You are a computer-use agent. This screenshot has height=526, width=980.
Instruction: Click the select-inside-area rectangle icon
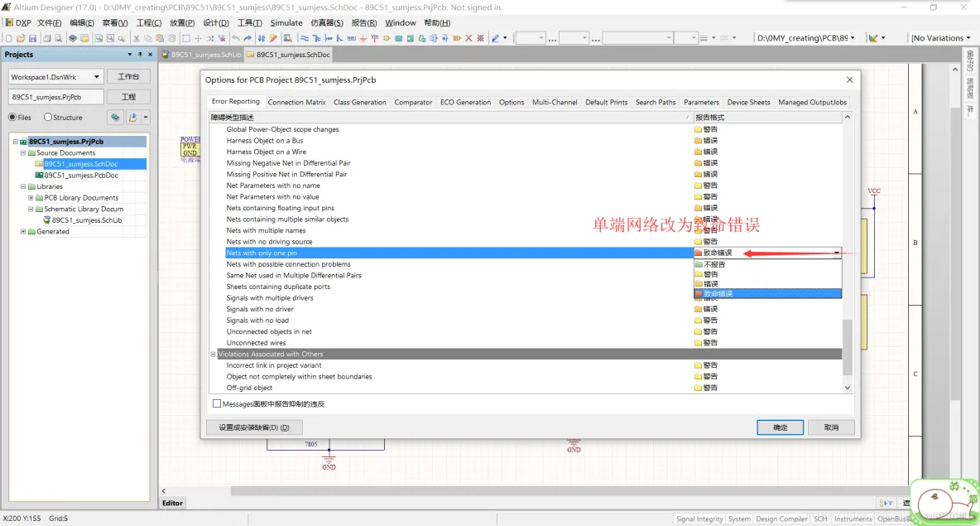coord(186,38)
